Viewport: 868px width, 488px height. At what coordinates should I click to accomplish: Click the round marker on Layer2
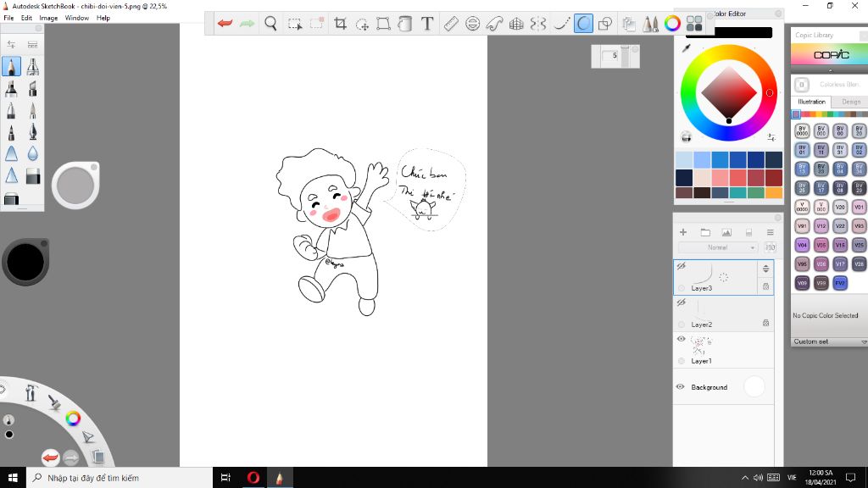click(x=682, y=324)
